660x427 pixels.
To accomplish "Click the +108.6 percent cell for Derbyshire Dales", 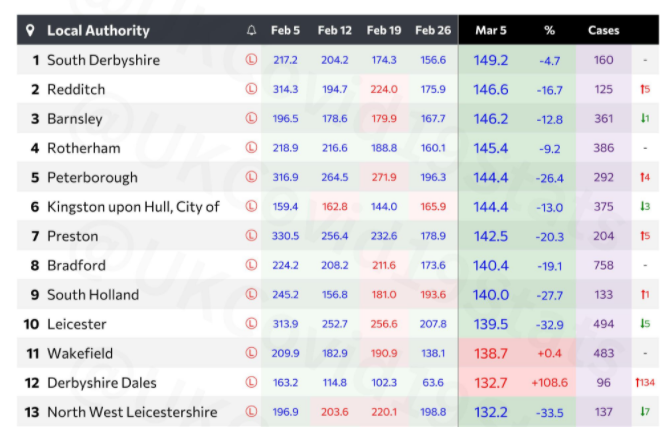I will point(548,383).
